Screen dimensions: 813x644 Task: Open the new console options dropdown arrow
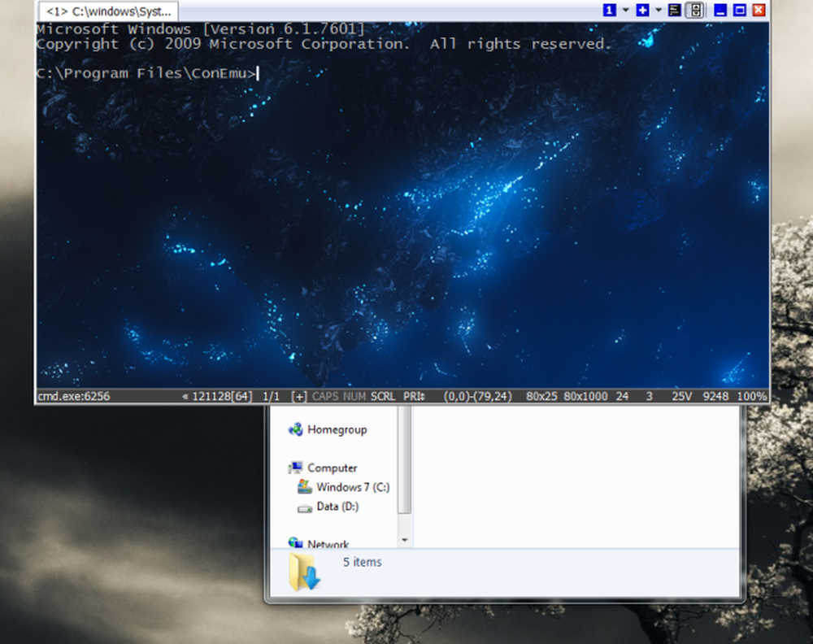[659, 10]
